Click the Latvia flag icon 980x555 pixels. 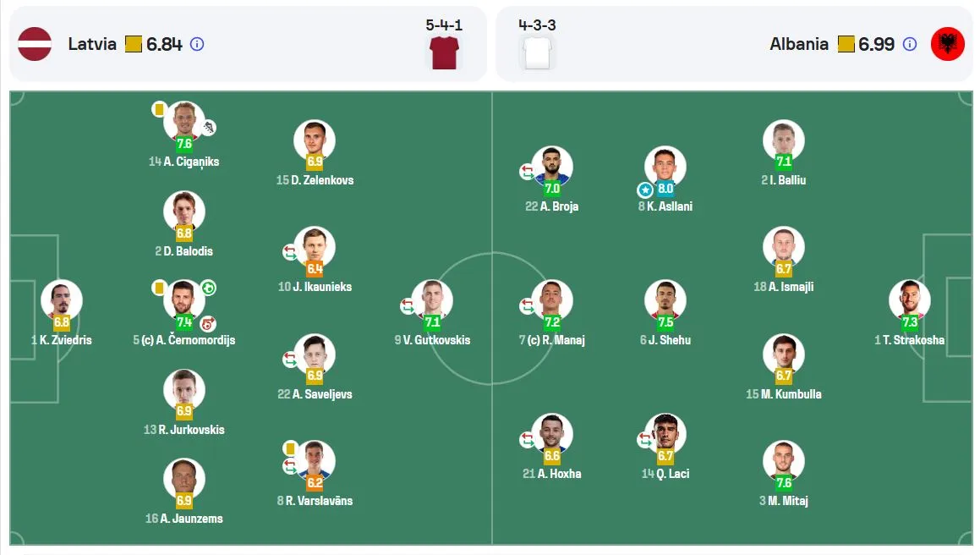pyautogui.click(x=35, y=45)
